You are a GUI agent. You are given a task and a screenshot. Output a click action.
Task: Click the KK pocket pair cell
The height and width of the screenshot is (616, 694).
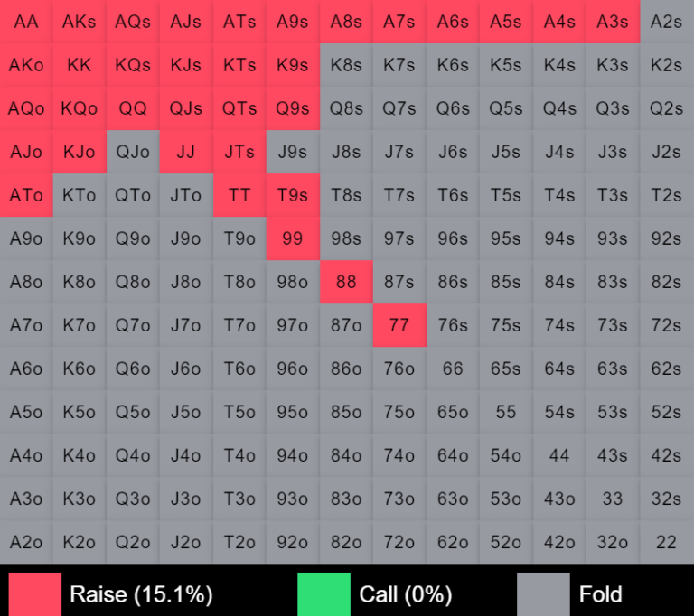pyautogui.click(x=80, y=65)
